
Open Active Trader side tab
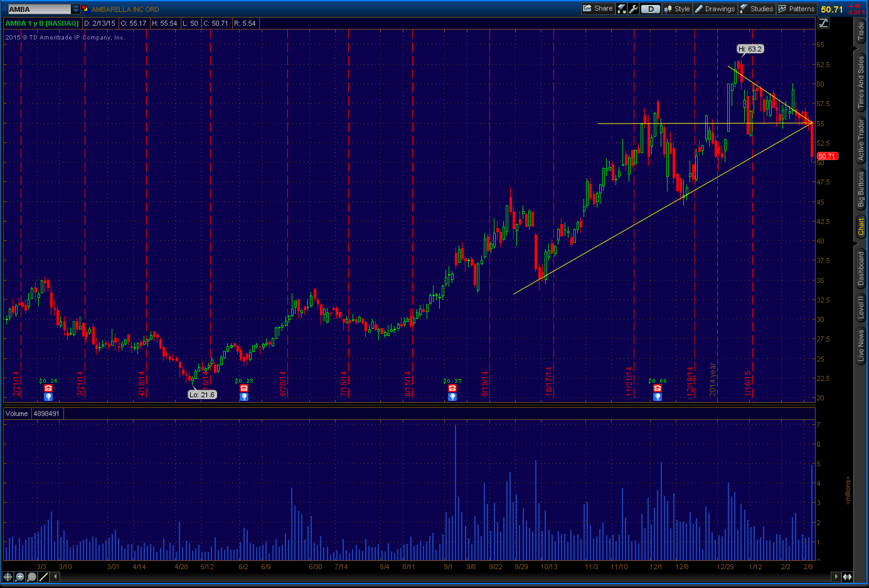point(861,139)
